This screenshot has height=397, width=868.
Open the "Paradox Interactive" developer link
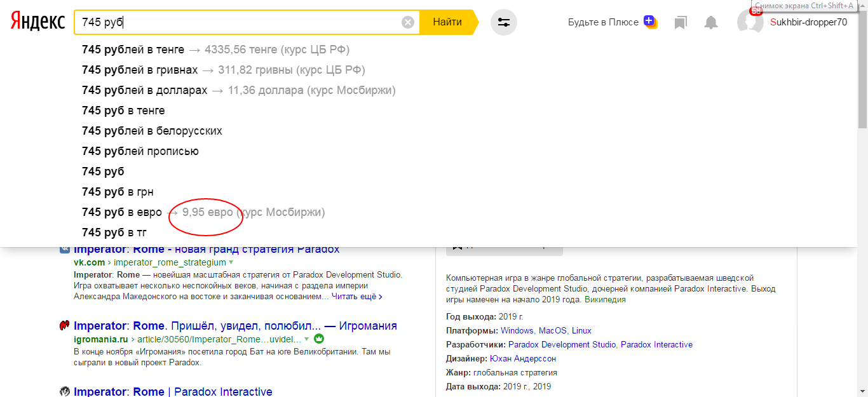click(x=656, y=344)
